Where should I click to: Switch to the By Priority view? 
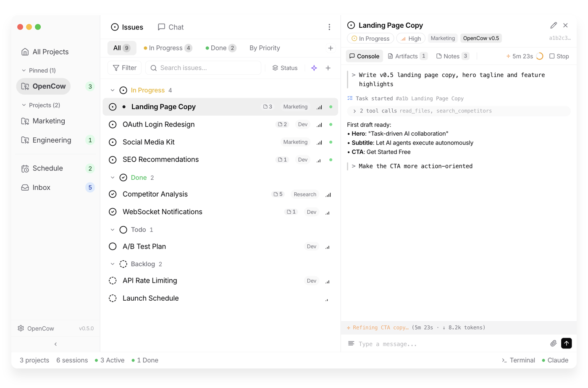(x=264, y=47)
